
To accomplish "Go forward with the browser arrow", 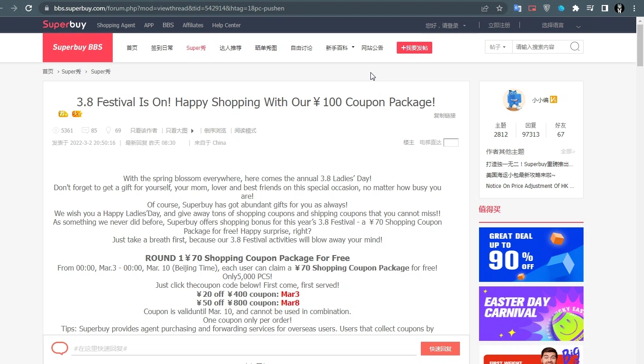I will [x=14, y=8].
